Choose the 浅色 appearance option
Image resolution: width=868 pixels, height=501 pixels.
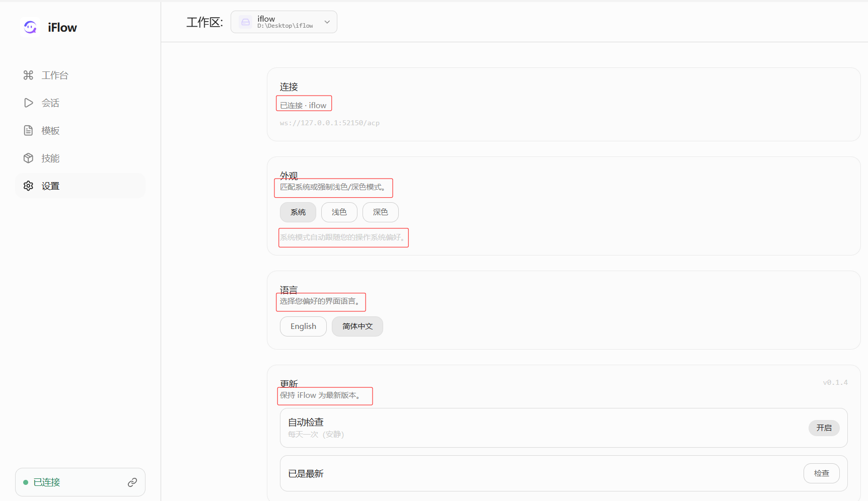pyautogui.click(x=339, y=212)
